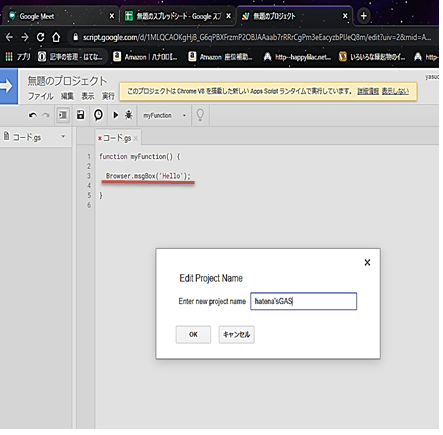Viewport: 443px width, 435px height.
Task: Open a new browser tab with plus button
Action: (364, 16)
